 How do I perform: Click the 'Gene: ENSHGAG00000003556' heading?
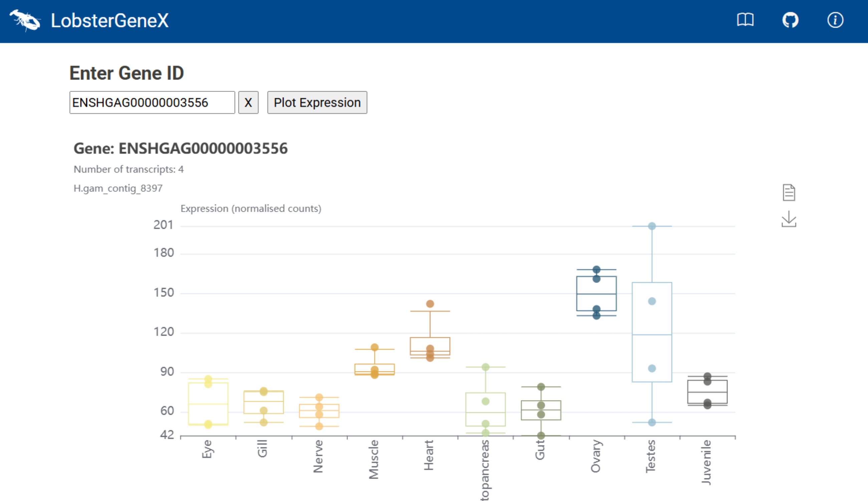click(x=181, y=149)
